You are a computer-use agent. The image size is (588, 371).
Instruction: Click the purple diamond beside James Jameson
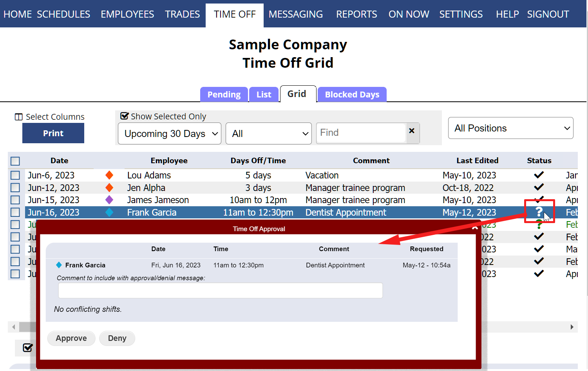click(x=109, y=200)
